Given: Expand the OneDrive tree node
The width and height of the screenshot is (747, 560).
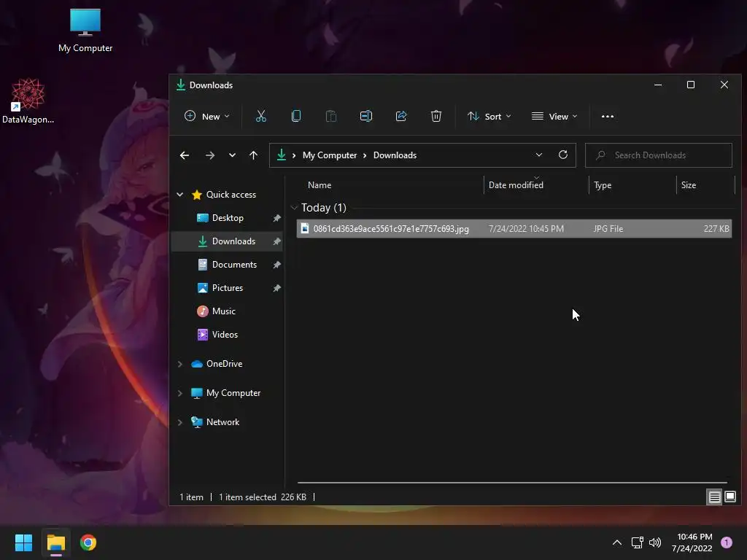Looking at the screenshot, I should [180, 364].
